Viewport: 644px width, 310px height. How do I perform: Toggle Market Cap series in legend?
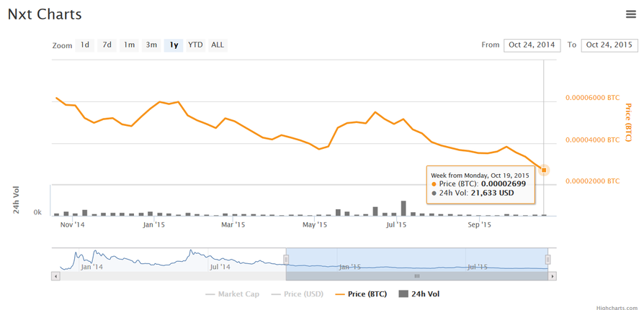232,294
